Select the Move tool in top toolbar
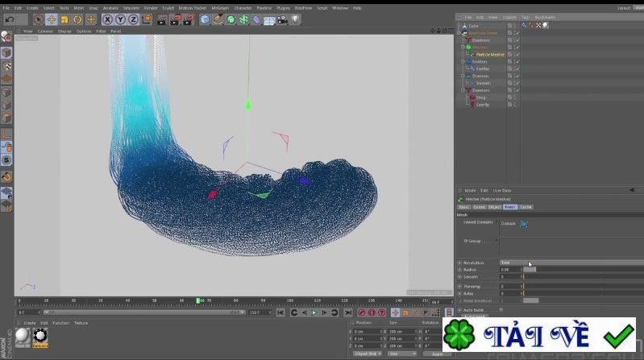The width and height of the screenshot is (644, 360). (52, 19)
